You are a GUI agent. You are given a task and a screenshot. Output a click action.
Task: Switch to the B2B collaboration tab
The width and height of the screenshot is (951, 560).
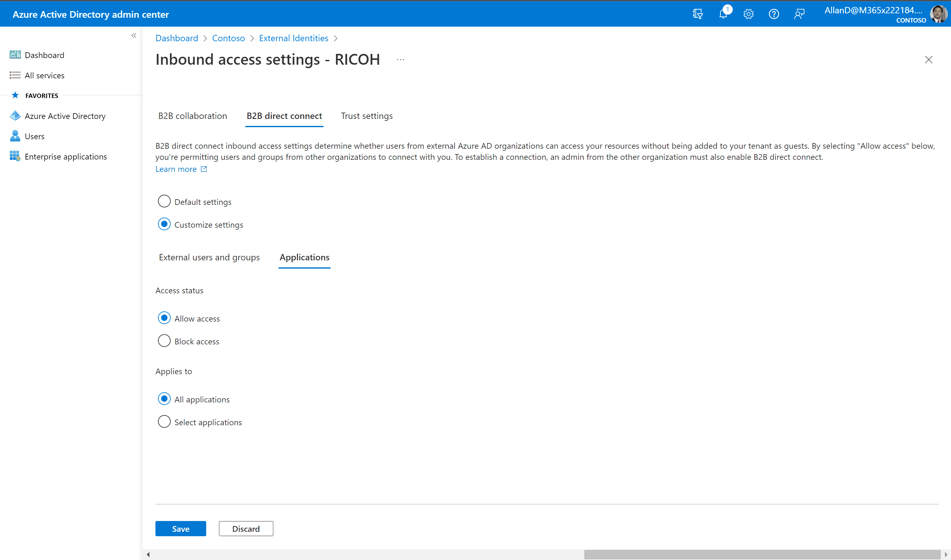pyautogui.click(x=193, y=116)
